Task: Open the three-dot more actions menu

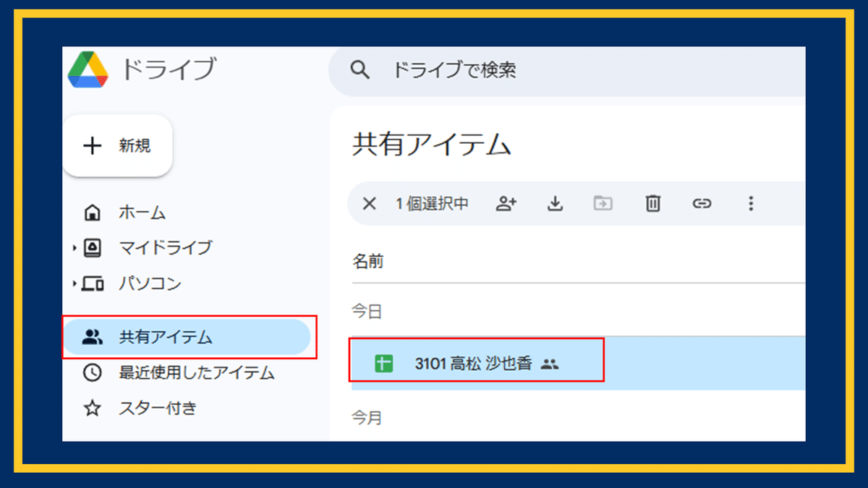Action: click(751, 204)
